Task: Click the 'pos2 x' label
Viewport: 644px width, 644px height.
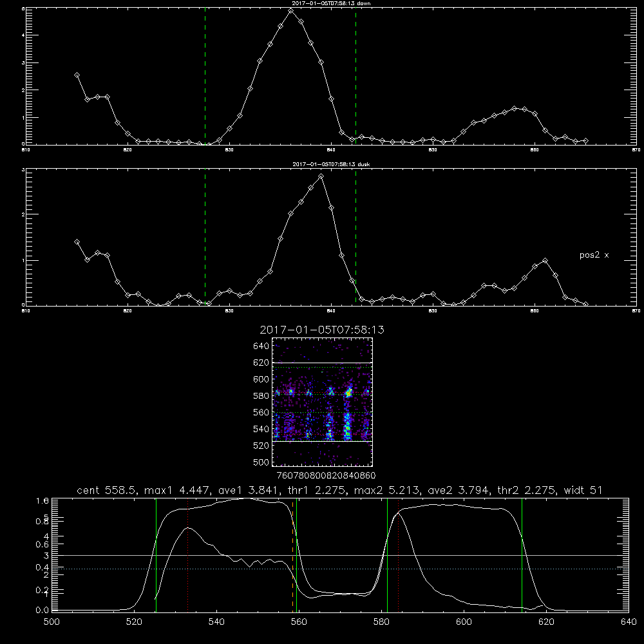Action: pyautogui.click(x=594, y=255)
